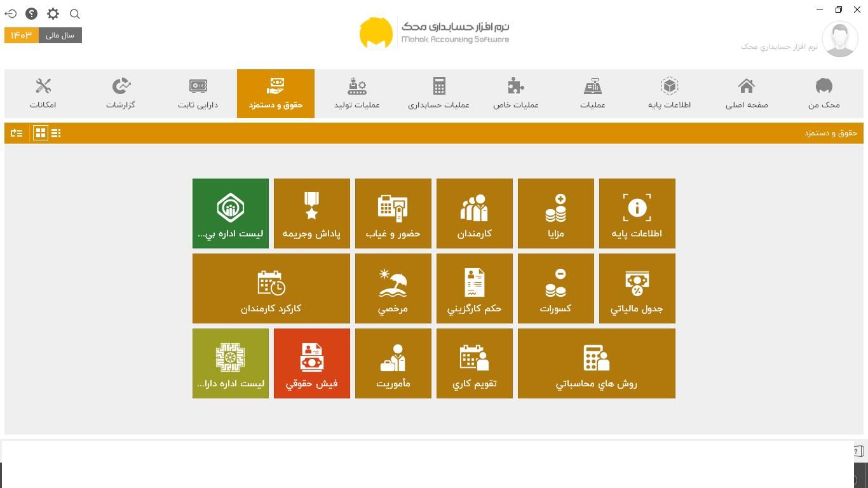868x488 pixels.
Task: Switch to grid tile view
Action: pyautogui.click(x=40, y=133)
